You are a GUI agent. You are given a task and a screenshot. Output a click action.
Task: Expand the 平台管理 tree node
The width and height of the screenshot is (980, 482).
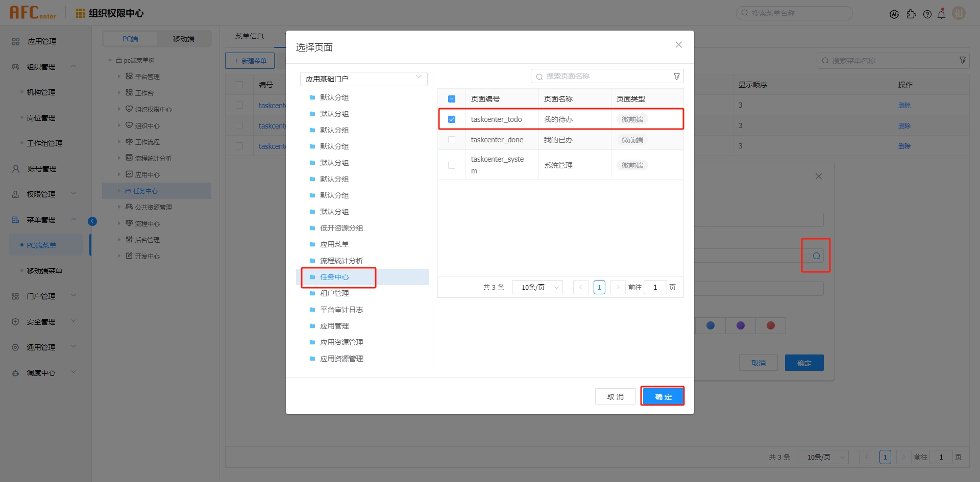click(x=120, y=76)
